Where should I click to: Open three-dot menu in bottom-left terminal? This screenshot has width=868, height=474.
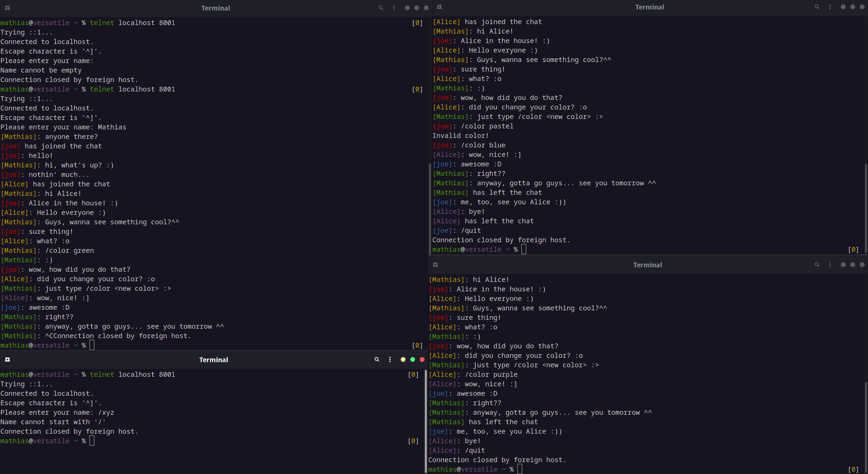tap(390, 359)
